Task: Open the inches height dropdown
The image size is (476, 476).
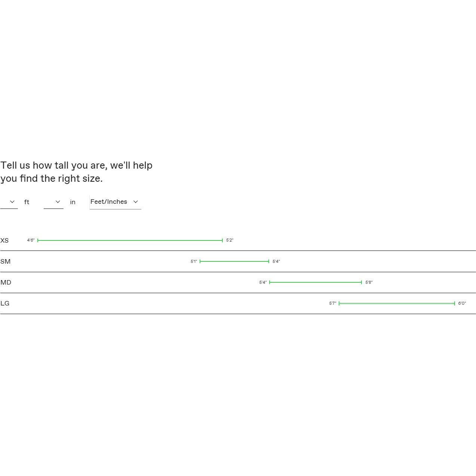Action: click(53, 202)
